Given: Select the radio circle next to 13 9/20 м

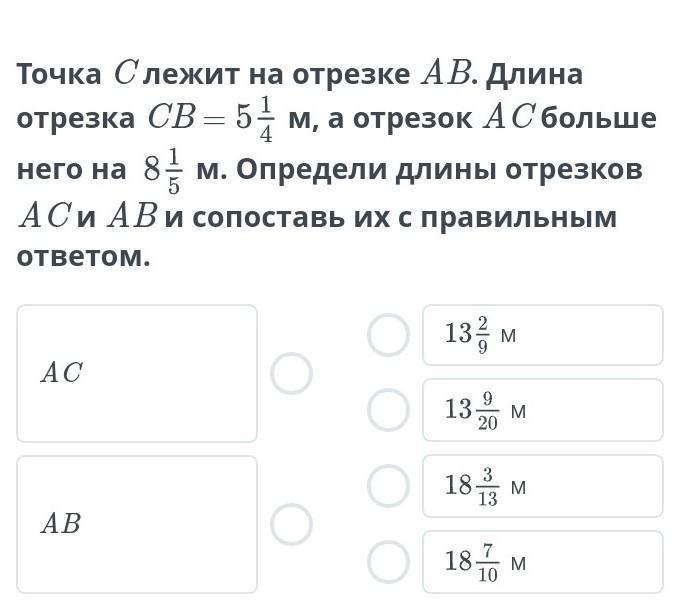Looking at the screenshot, I should [388, 410].
